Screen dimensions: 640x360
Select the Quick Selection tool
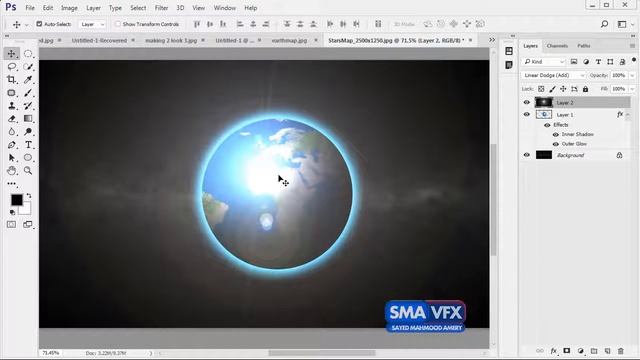28,67
